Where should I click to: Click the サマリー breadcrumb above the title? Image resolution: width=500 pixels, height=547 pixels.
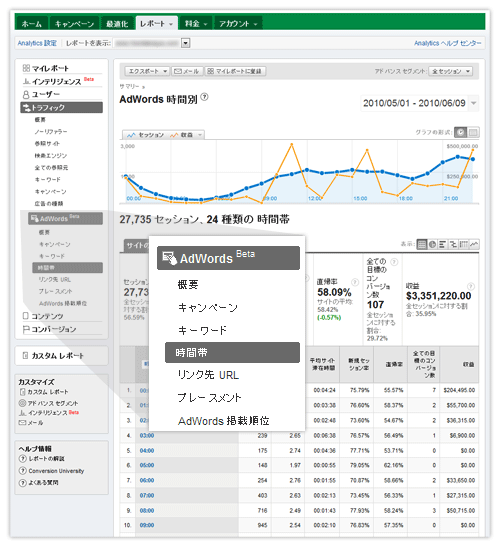[x=129, y=86]
